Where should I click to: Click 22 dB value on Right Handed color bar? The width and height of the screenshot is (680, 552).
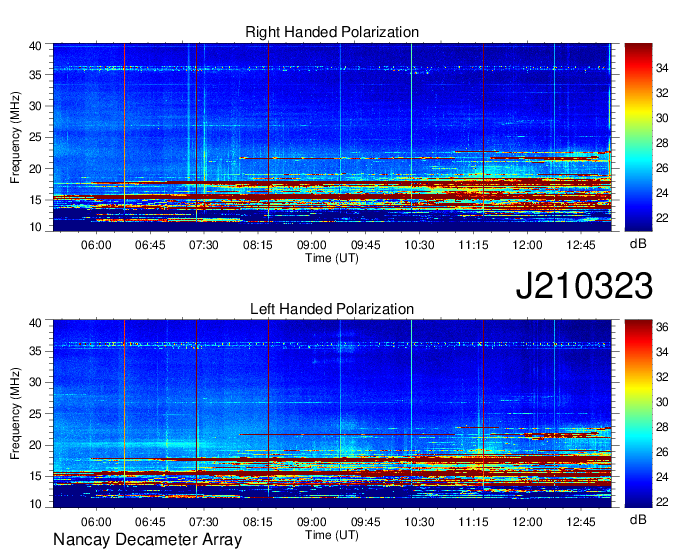[662, 218]
